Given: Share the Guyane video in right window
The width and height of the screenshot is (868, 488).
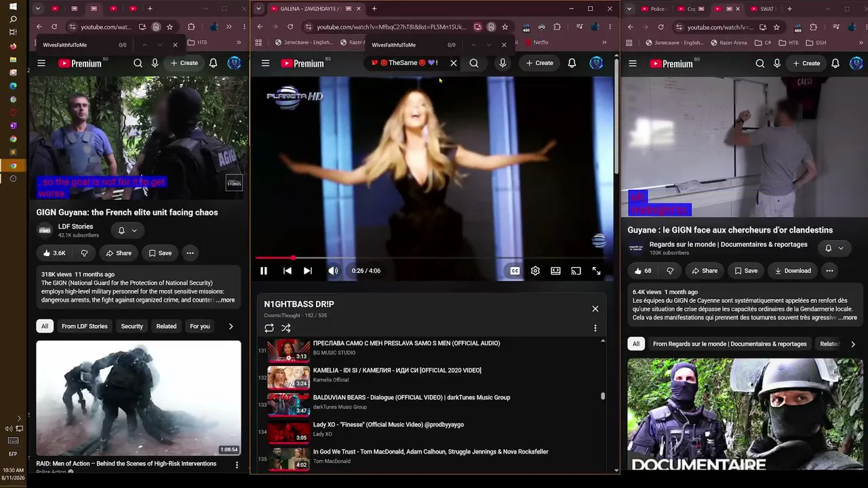Looking at the screenshot, I should pyautogui.click(x=705, y=270).
